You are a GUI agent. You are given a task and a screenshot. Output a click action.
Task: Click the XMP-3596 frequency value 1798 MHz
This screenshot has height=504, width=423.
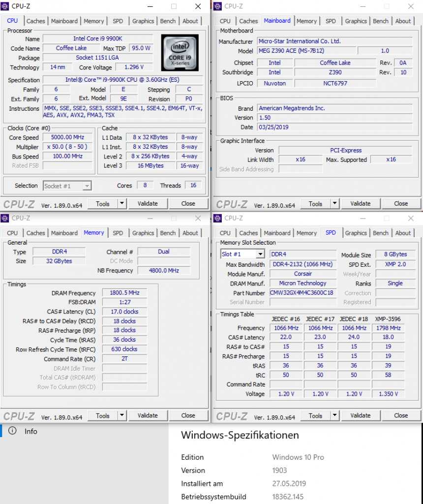coord(388,328)
